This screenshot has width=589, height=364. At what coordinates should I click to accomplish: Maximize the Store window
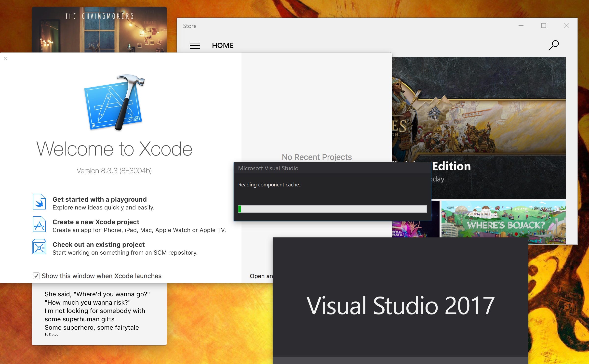pyautogui.click(x=544, y=26)
